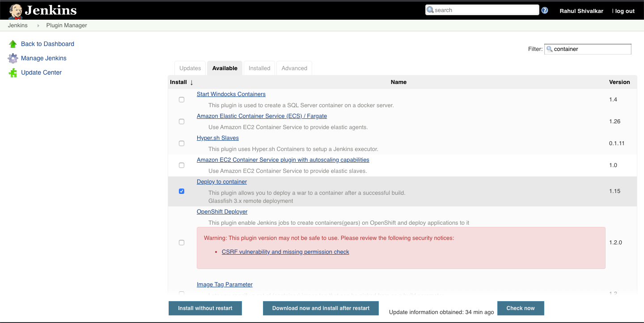The height and width of the screenshot is (323, 644).
Task: Click the magnifier icon in the top search bar
Action: 430,9
